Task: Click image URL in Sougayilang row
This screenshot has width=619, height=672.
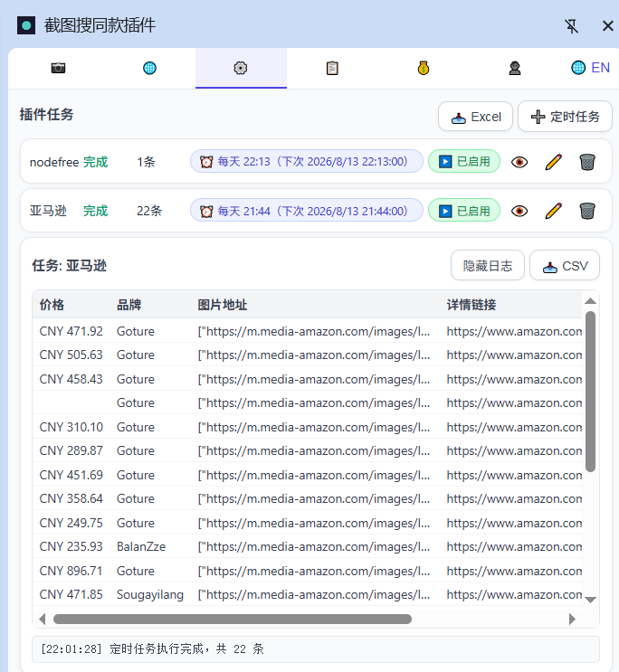Action: click(314, 595)
